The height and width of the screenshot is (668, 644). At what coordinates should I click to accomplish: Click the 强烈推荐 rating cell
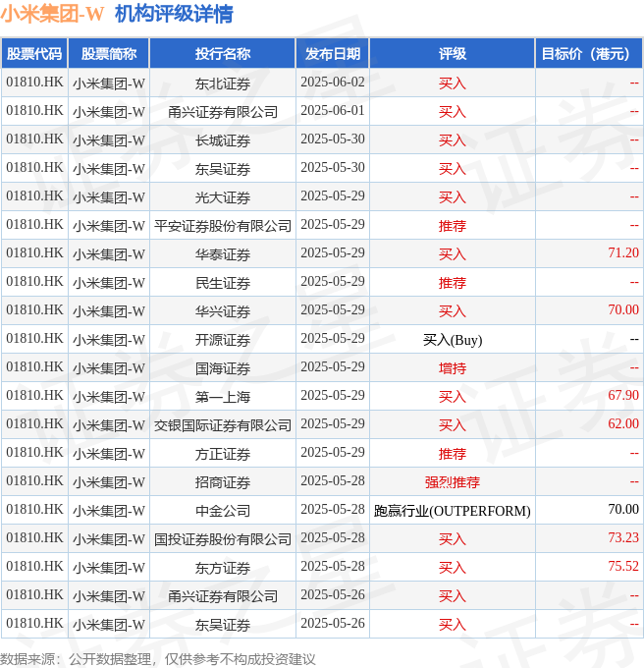[x=453, y=482]
